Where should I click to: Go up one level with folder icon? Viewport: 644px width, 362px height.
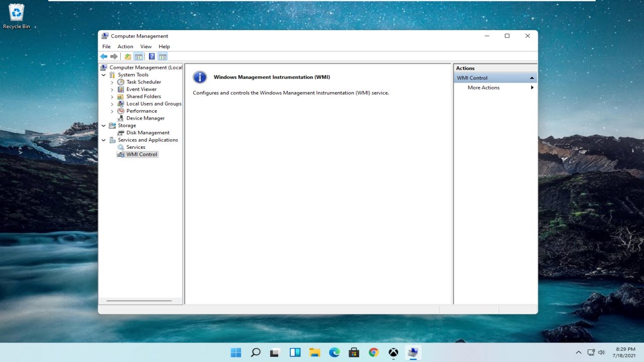[x=128, y=56]
